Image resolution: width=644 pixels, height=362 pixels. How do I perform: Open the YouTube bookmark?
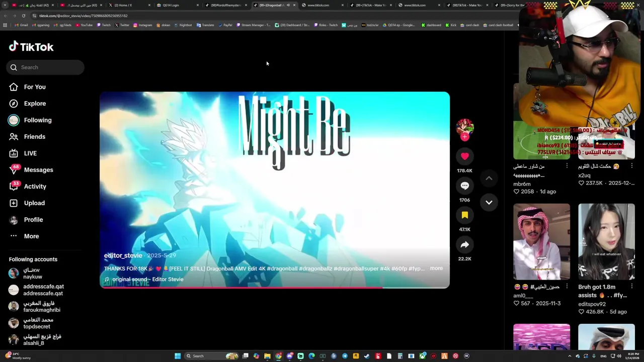(84, 25)
